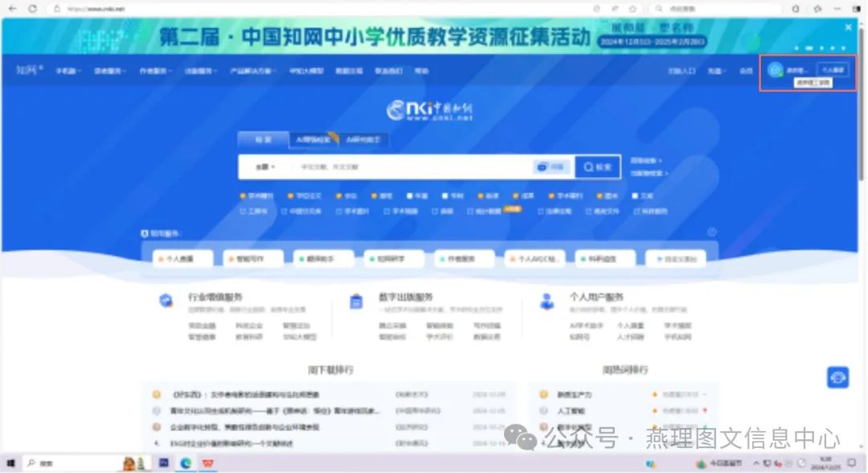Viewport: 868px width, 473px height.
Task: Open the floating customer service robot icon
Action: [838, 377]
